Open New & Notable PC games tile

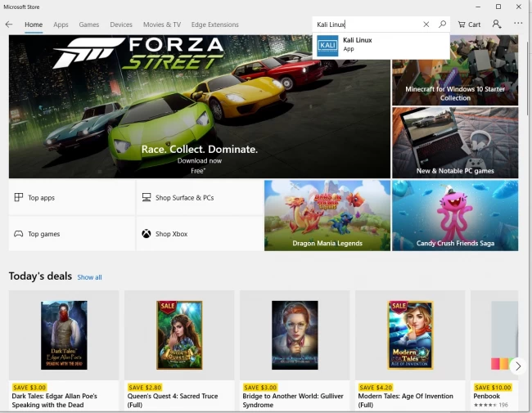click(455, 143)
